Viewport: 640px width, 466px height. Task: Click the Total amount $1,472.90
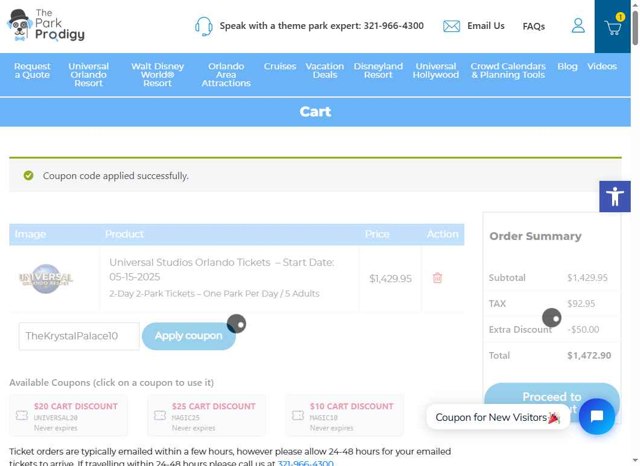(589, 355)
